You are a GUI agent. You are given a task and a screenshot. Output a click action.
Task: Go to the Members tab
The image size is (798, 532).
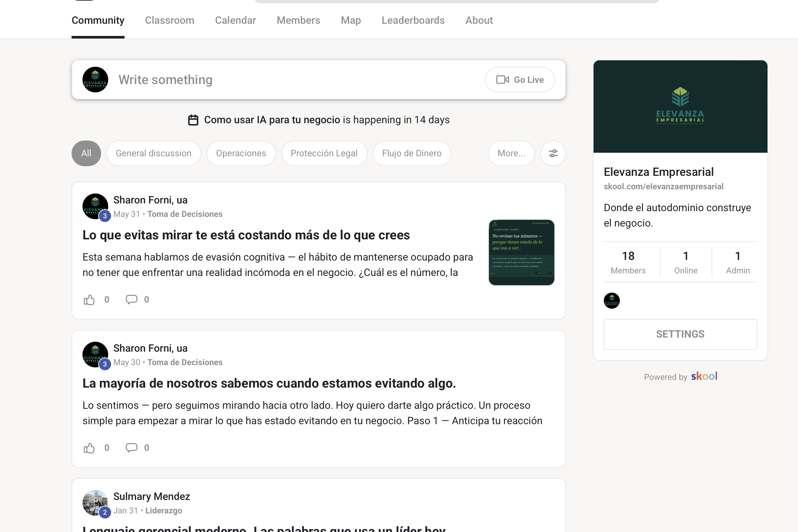[x=298, y=20]
